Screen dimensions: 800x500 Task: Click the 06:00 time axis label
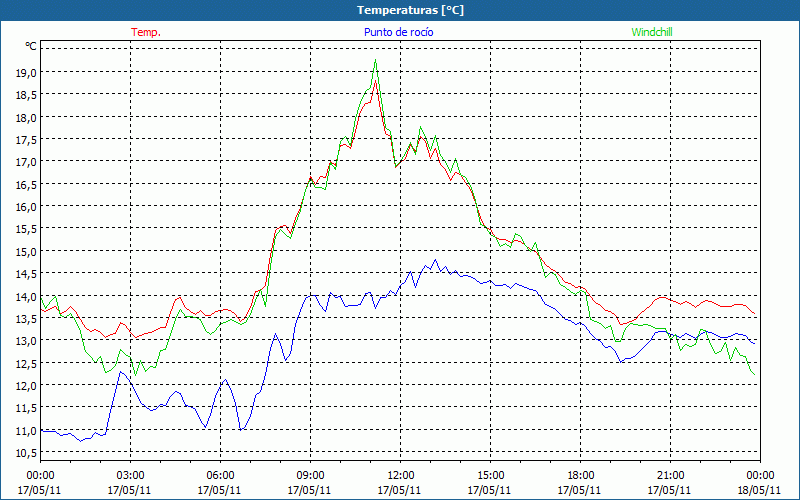pyautogui.click(x=220, y=476)
